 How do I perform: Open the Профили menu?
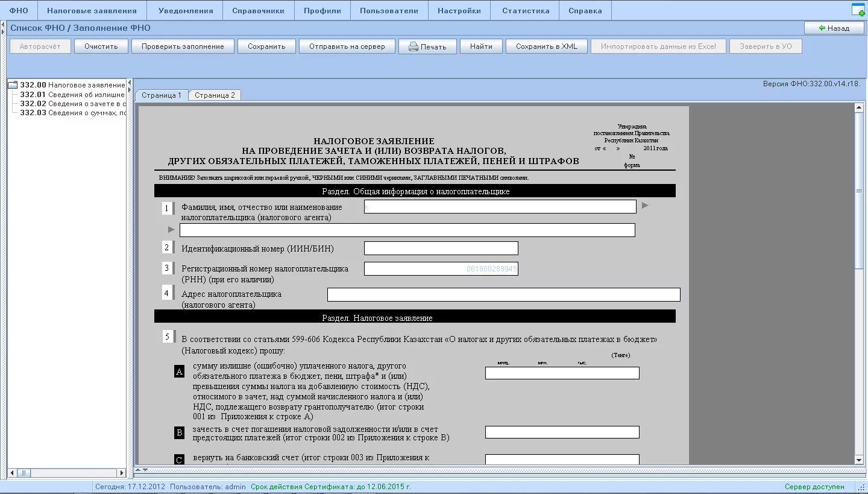pyautogui.click(x=322, y=11)
